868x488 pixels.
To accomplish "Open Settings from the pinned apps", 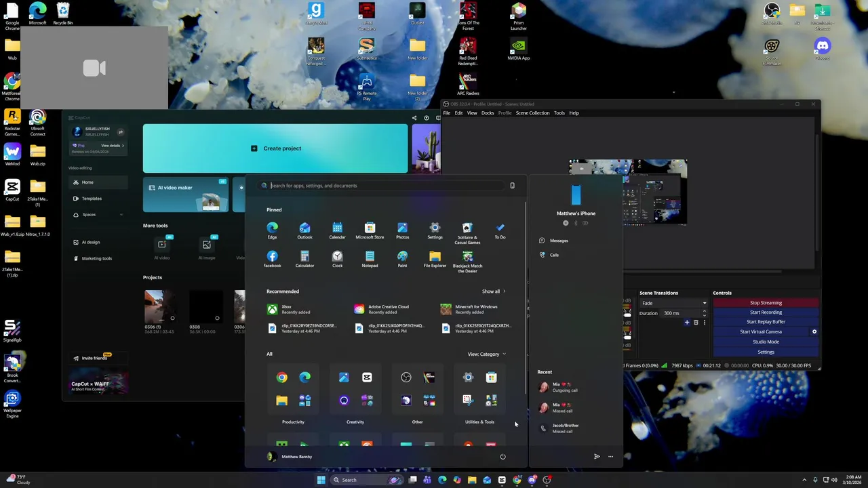I will (435, 230).
